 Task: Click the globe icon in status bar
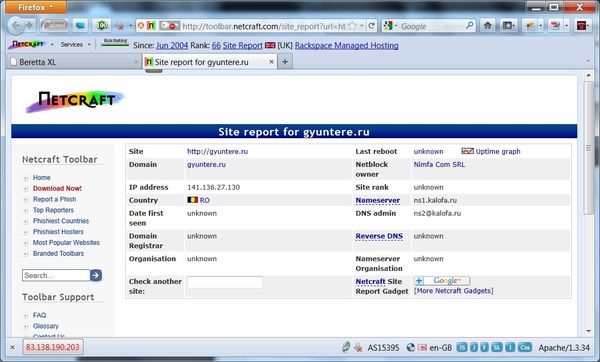pos(411,347)
